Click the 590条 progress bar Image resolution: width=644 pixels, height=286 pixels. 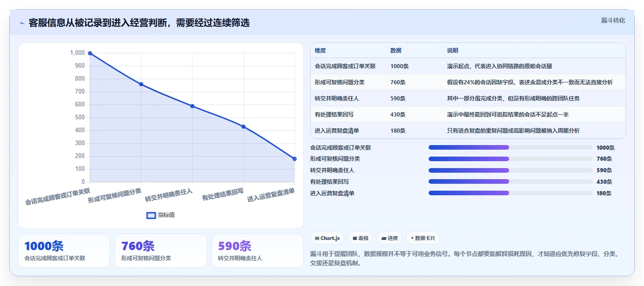pos(511,170)
